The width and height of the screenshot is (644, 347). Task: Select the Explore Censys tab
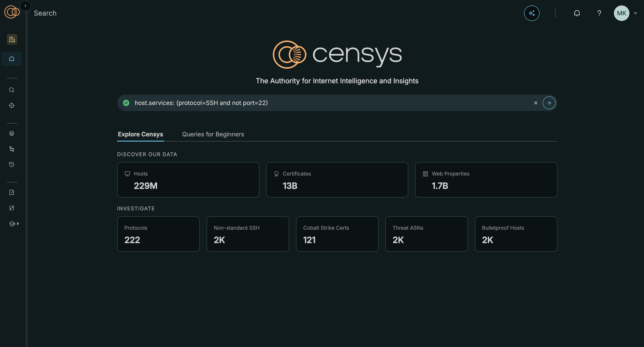(140, 134)
